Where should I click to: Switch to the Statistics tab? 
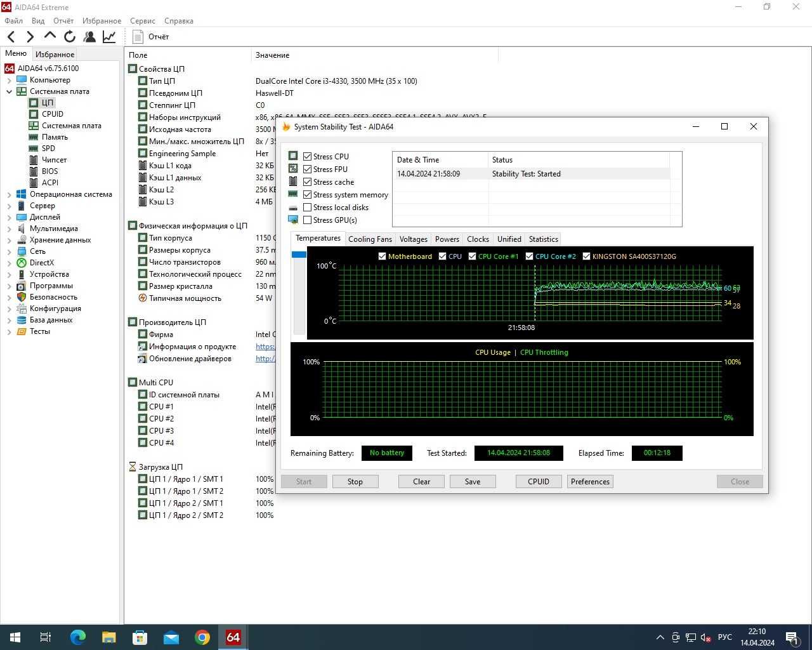point(544,239)
